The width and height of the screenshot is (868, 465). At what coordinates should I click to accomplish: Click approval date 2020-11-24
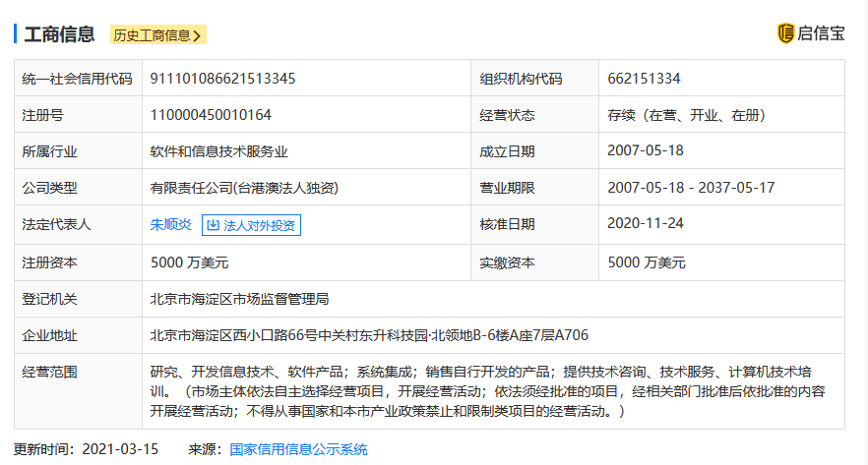[646, 223]
